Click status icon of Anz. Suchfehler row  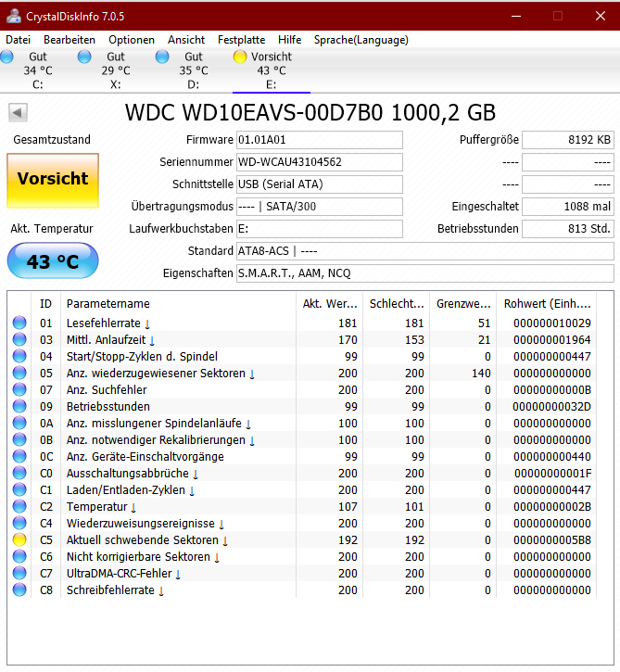coord(19,389)
